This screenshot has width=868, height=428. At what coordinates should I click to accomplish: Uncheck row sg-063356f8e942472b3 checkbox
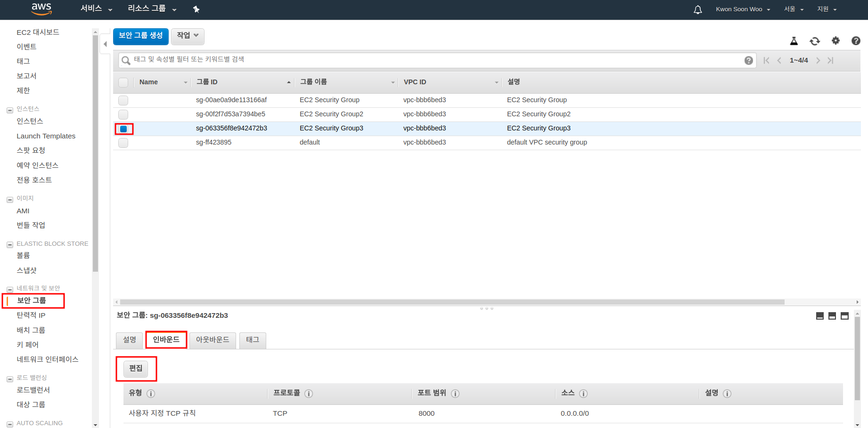123,129
